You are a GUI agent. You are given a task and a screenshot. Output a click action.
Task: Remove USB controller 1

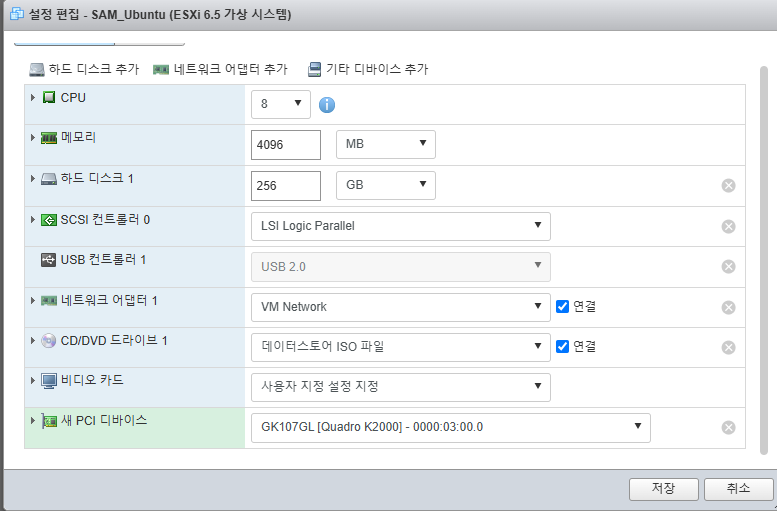pos(728,267)
